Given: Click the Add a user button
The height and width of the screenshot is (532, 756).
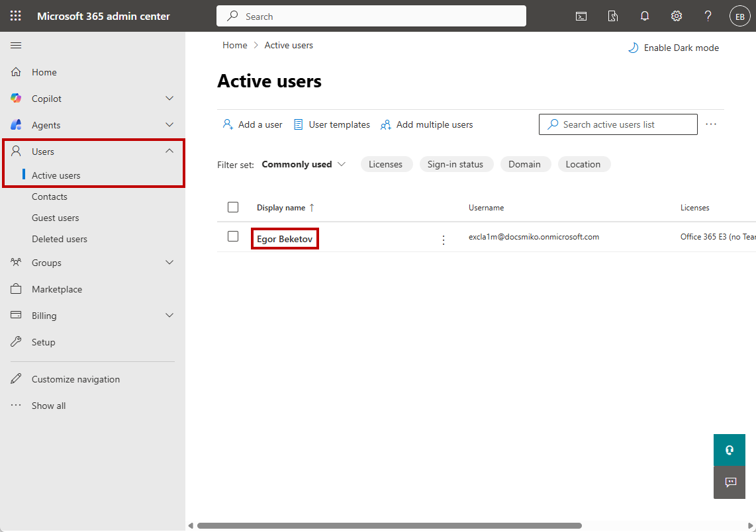Looking at the screenshot, I should pos(252,124).
